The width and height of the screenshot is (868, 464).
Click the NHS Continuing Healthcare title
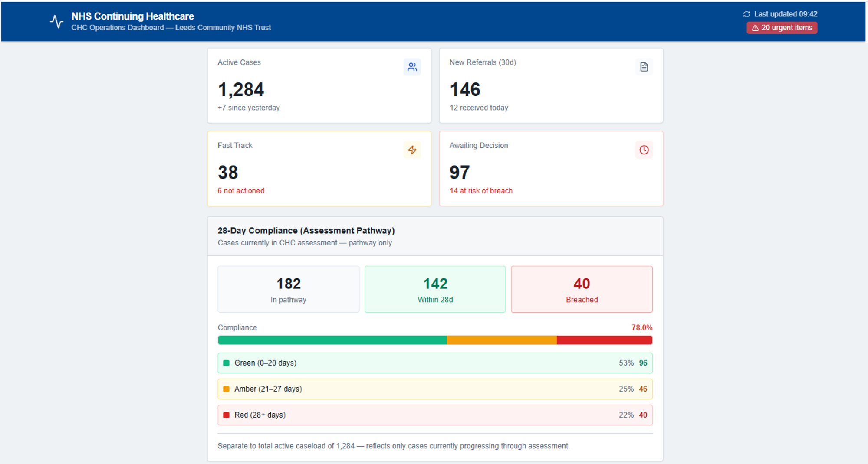[x=132, y=16]
